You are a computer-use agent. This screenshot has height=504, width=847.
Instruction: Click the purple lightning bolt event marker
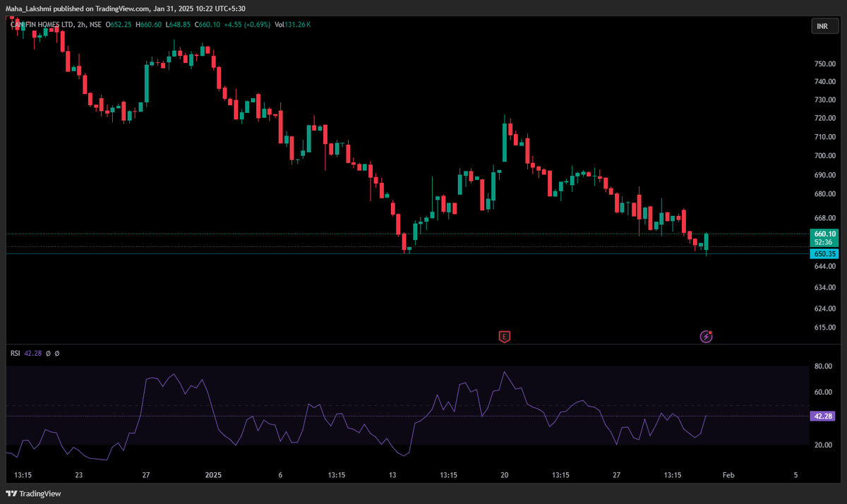point(706,337)
